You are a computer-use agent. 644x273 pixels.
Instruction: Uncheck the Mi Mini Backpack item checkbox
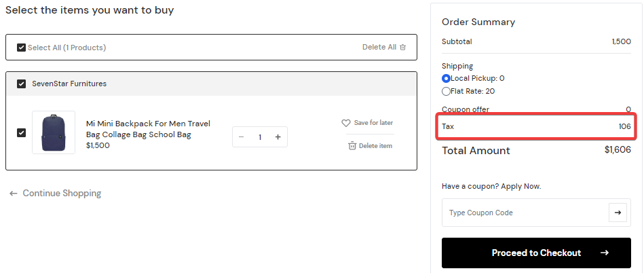pyautogui.click(x=22, y=132)
